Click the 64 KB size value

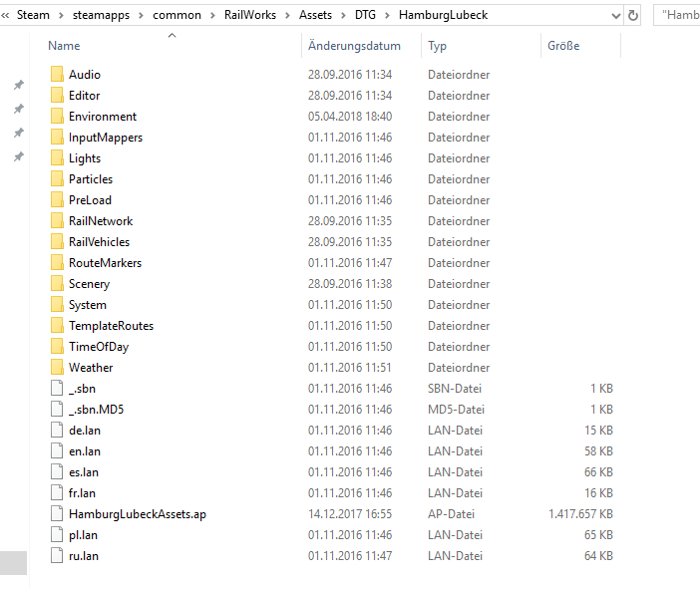598,556
